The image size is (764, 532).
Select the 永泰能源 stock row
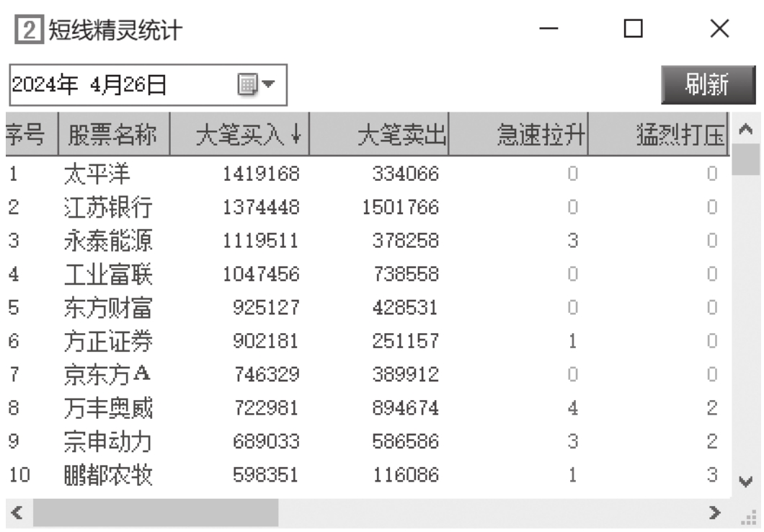[x=368, y=241]
